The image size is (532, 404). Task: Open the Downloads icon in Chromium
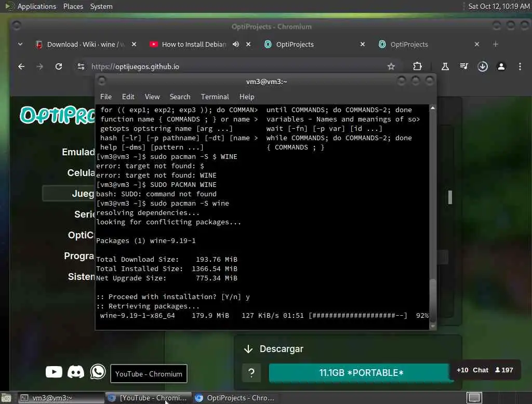pyautogui.click(x=483, y=66)
